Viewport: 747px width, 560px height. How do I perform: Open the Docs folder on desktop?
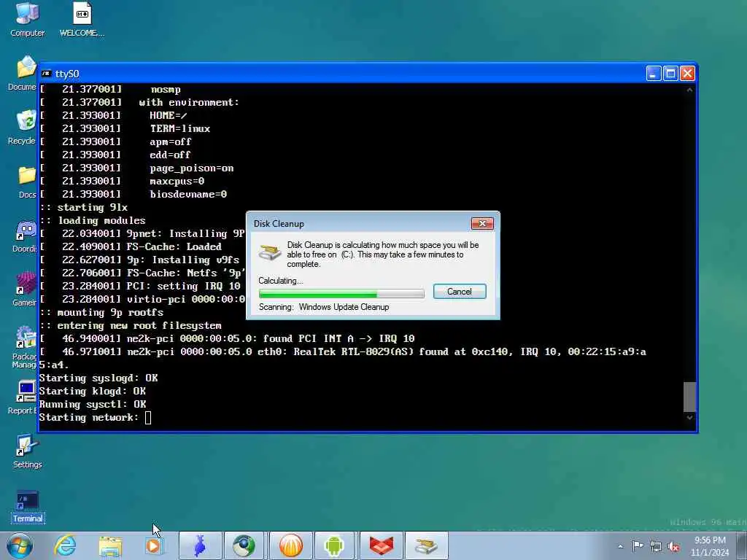(x=27, y=182)
